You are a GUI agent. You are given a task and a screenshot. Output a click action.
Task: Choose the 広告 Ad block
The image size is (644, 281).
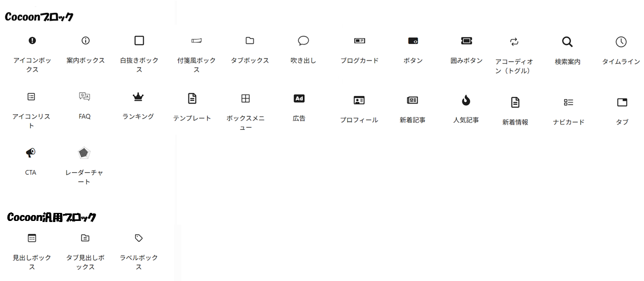point(299,99)
